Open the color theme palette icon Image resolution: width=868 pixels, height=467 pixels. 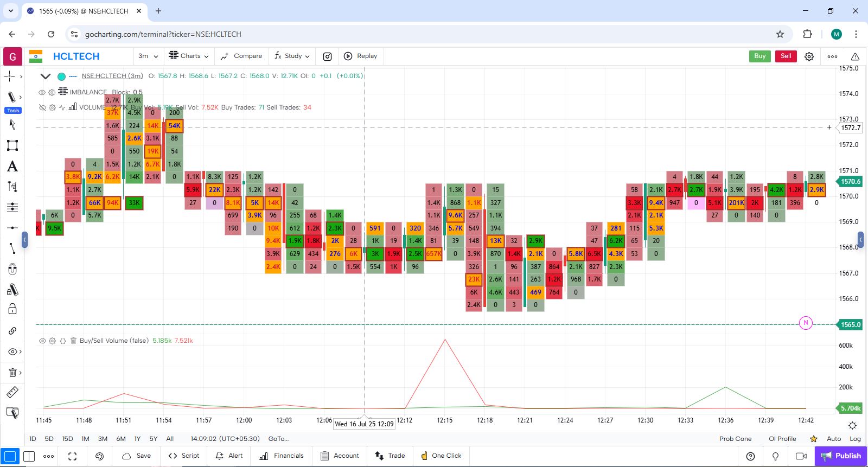pyautogui.click(x=99, y=456)
